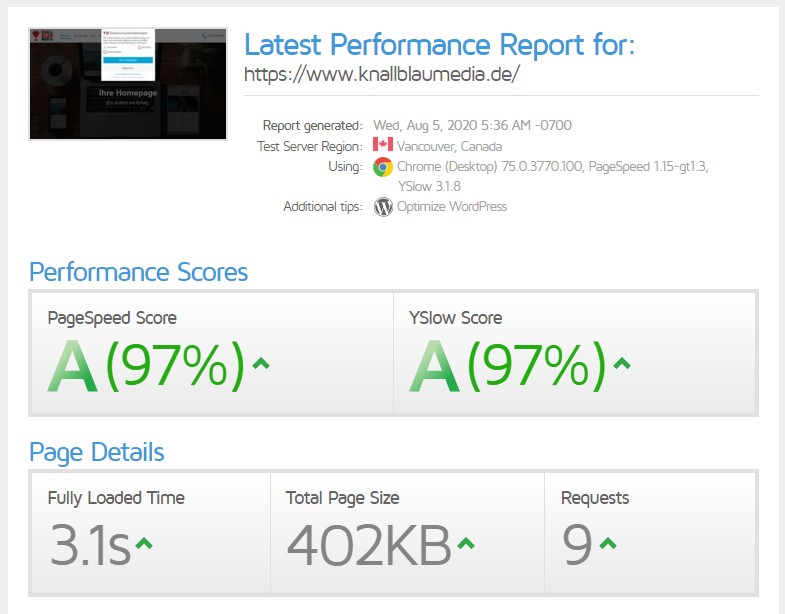Viewport: 785px width, 614px height.
Task: Click the up arrow next to 3.1s
Action: click(x=144, y=543)
